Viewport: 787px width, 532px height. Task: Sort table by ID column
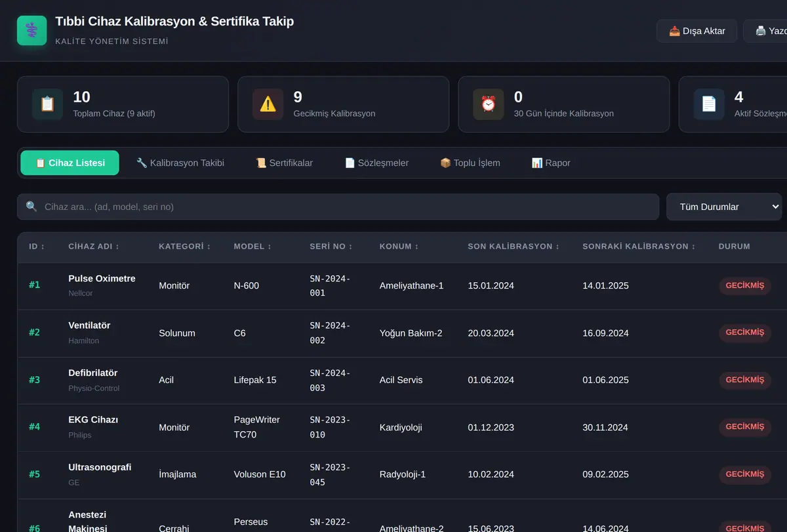click(37, 247)
